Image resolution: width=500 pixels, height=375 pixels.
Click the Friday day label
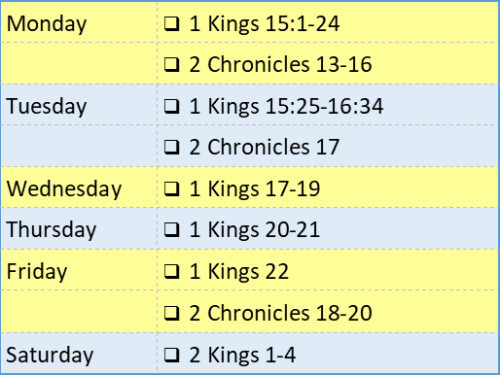pos(37,272)
